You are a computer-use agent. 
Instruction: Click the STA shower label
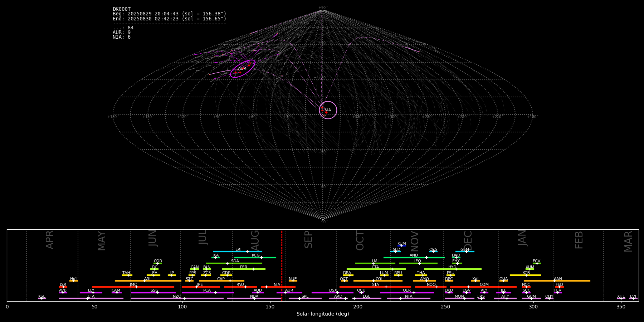[375, 285]
